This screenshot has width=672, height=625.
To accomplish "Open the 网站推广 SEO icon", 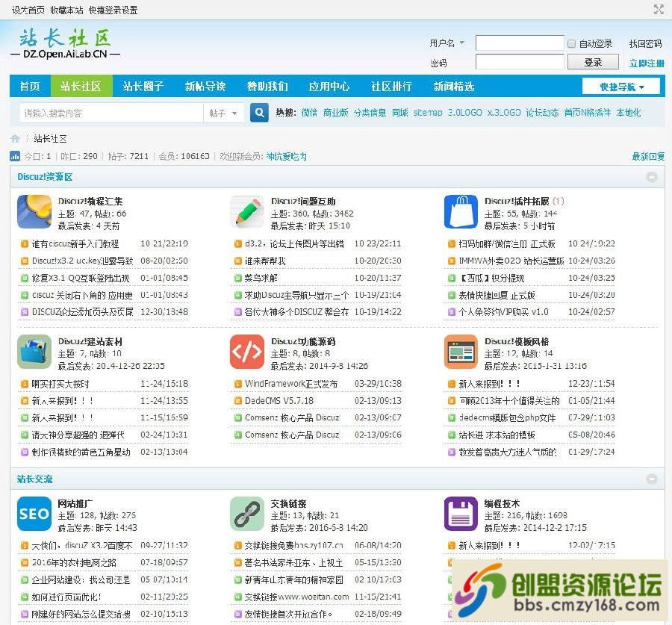I will (34, 514).
